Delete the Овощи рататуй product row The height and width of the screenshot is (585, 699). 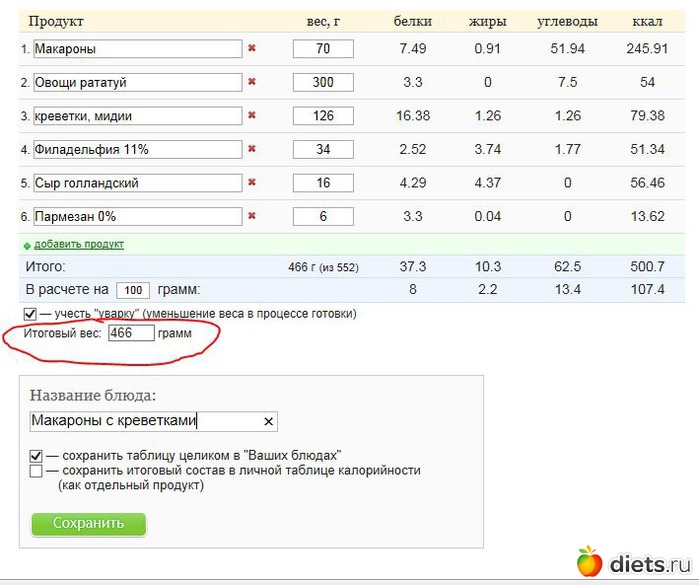point(252,82)
